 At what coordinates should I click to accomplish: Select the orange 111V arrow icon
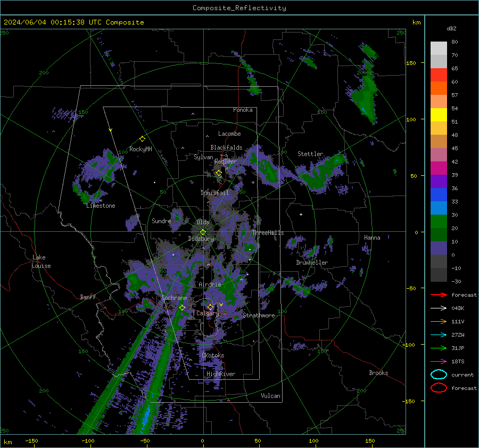point(439,321)
